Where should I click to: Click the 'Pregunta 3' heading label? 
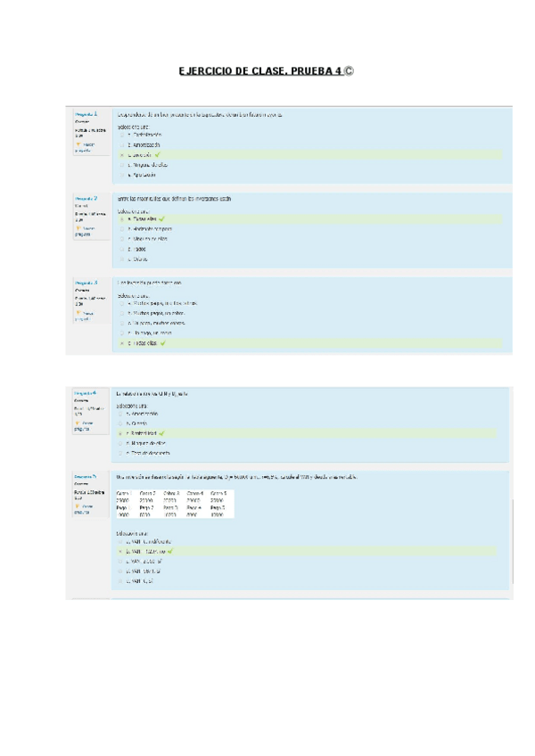(x=86, y=283)
